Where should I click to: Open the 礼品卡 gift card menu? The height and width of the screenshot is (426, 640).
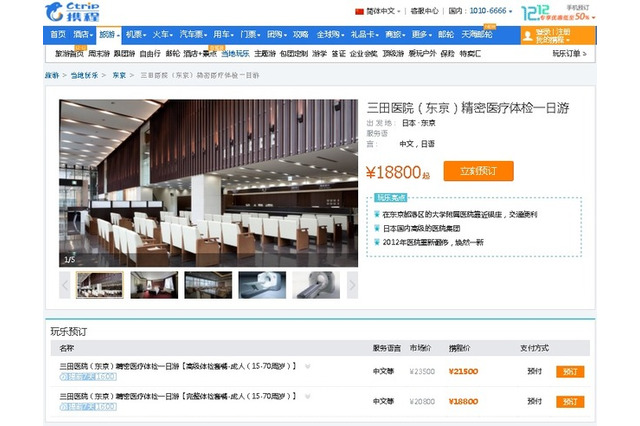click(x=364, y=35)
